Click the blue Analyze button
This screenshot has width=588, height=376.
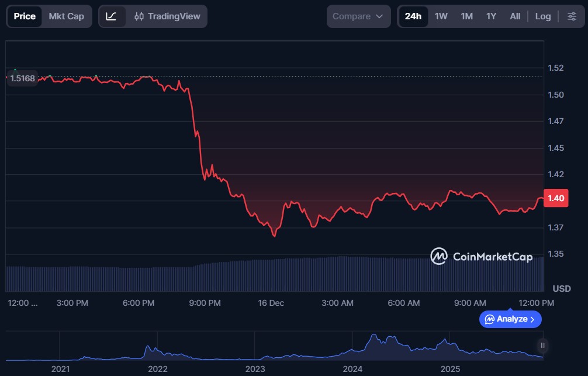click(510, 319)
